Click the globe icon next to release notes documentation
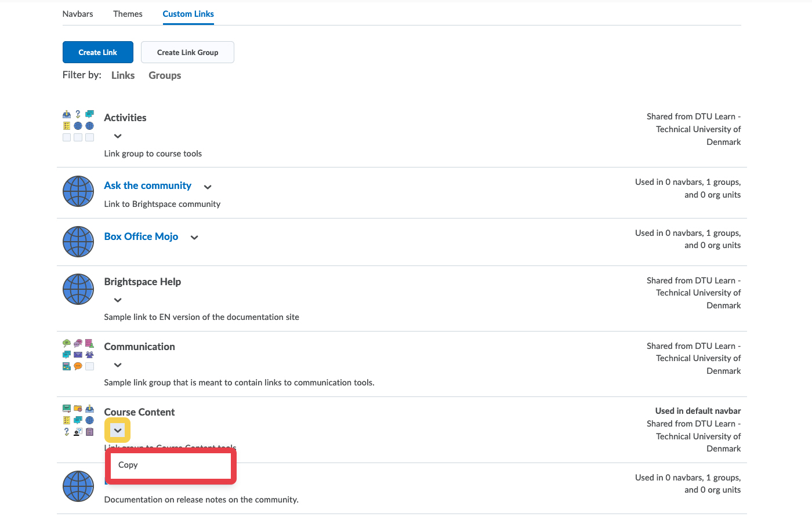This screenshot has width=812, height=517. point(78,486)
